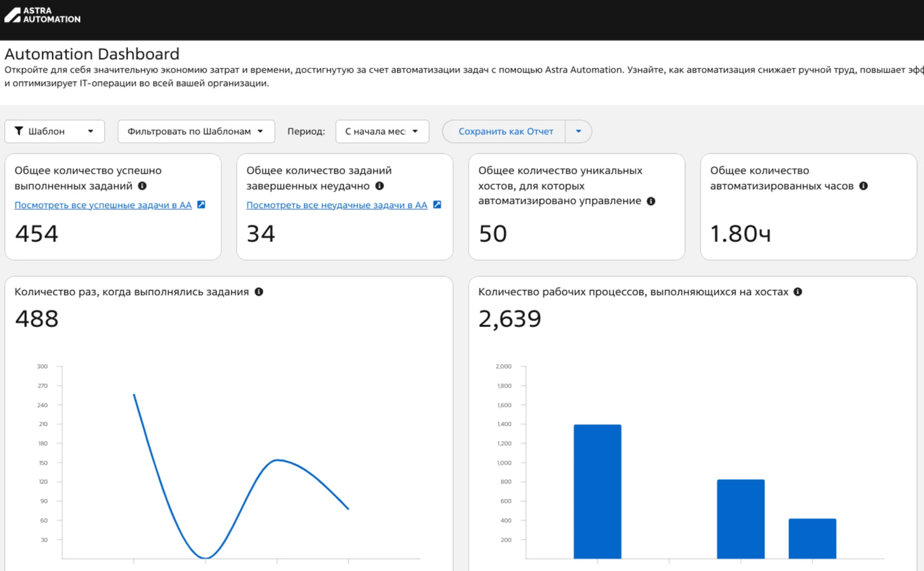Open the period dropdown С начала мес
This screenshot has width=924, height=571.
tap(382, 131)
